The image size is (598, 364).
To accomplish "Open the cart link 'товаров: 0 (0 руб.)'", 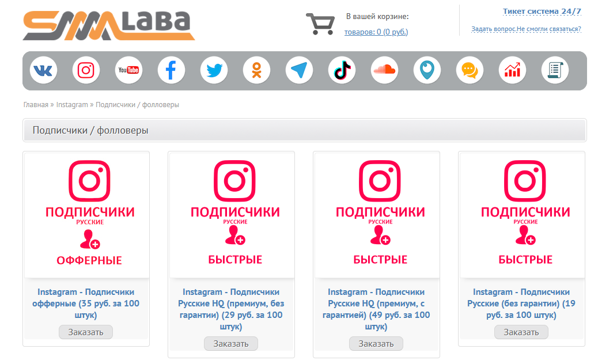I will tap(376, 32).
